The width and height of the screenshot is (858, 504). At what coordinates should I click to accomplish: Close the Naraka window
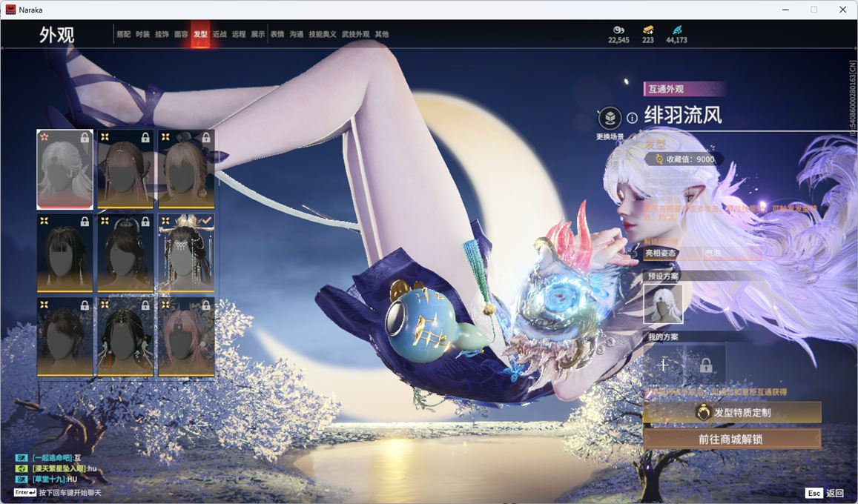842,10
